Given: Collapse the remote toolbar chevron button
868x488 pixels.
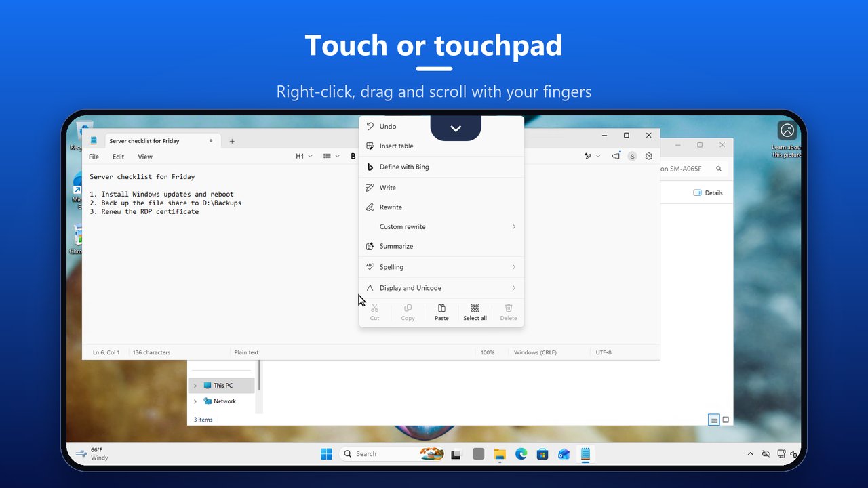Looking at the screenshot, I should [456, 129].
